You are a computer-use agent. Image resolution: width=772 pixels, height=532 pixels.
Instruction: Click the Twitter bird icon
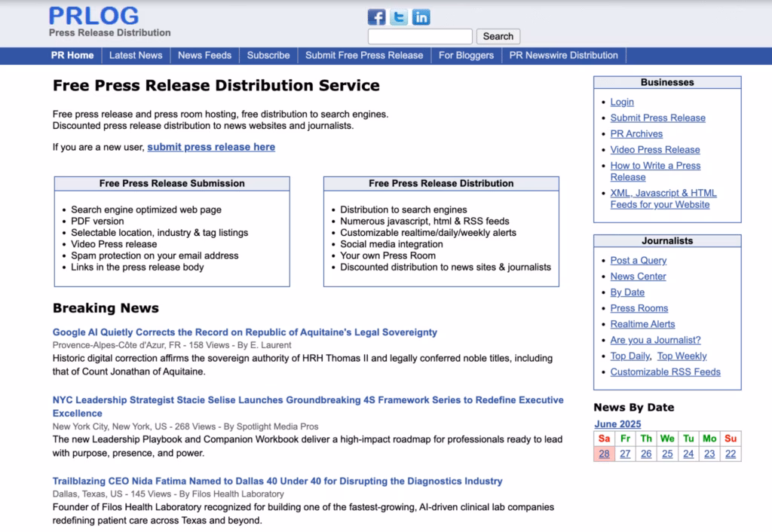(398, 17)
